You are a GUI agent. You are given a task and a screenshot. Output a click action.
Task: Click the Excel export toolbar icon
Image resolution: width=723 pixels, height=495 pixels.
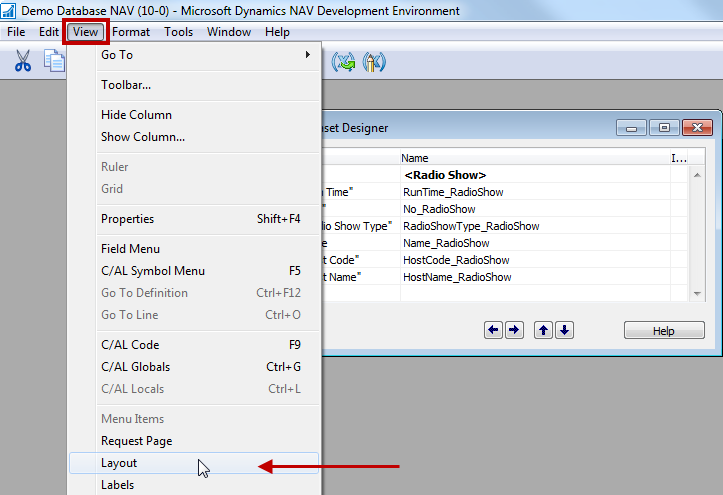click(x=344, y=62)
